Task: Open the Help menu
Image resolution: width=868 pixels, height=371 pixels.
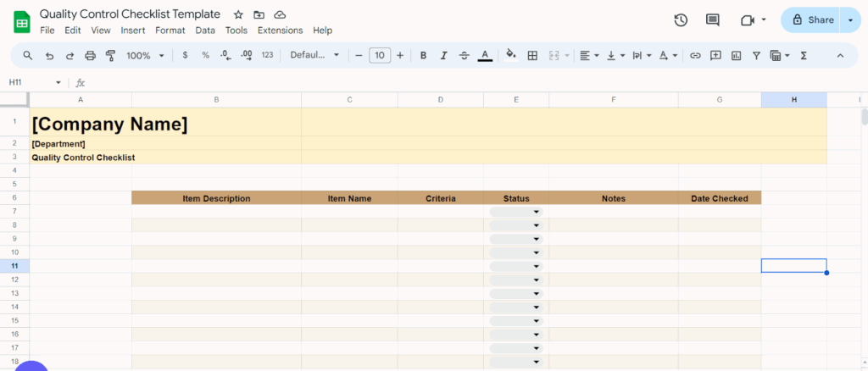Action: 323,30
